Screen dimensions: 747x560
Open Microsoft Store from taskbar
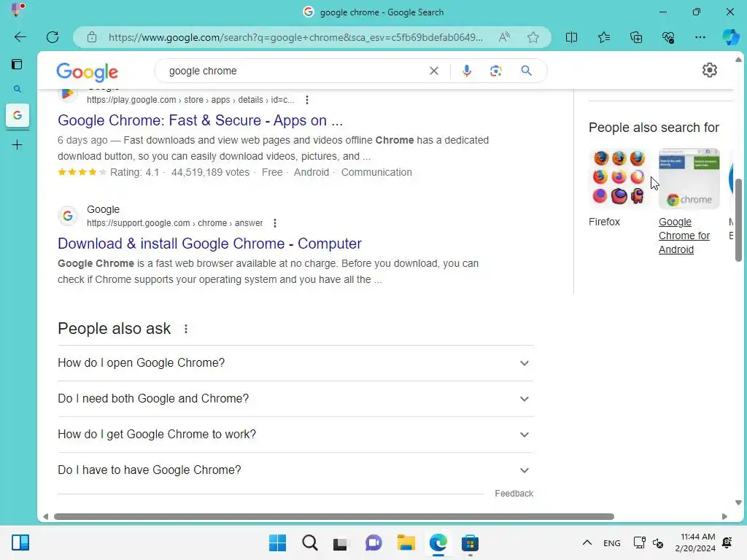(x=470, y=542)
